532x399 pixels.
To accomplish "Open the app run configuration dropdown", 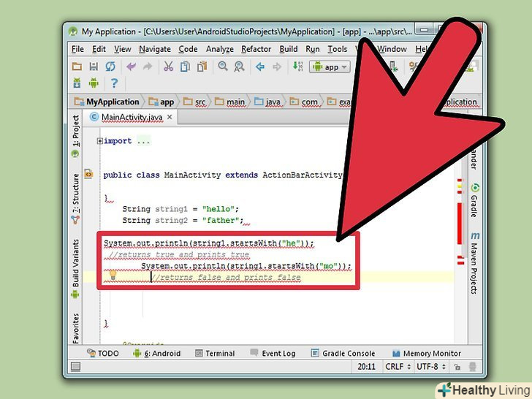I will pyautogui.click(x=330, y=66).
